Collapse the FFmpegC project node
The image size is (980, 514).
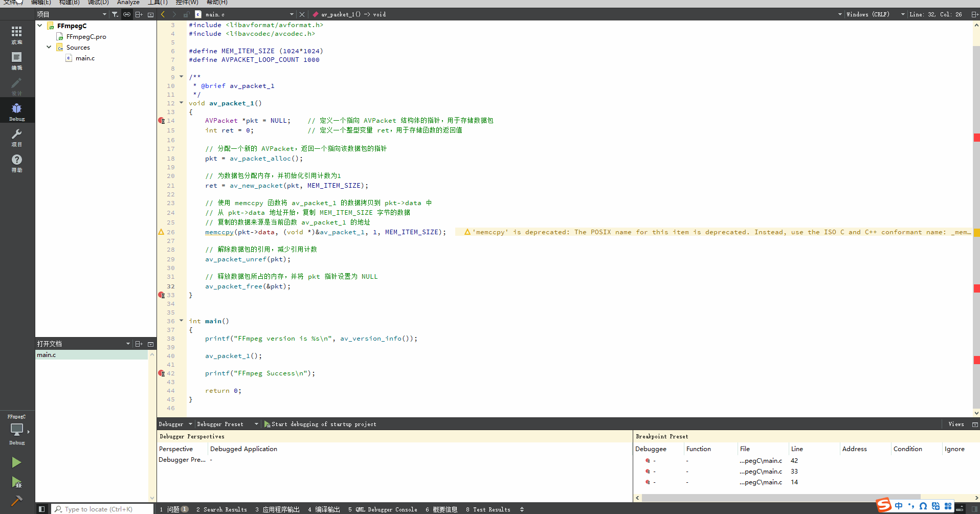point(40,25)
